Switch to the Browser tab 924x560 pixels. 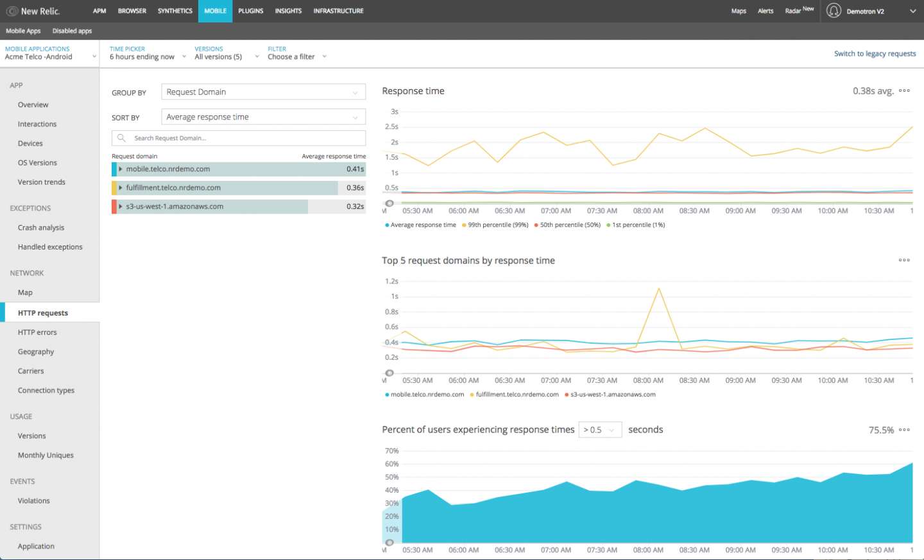pos(132,11)
